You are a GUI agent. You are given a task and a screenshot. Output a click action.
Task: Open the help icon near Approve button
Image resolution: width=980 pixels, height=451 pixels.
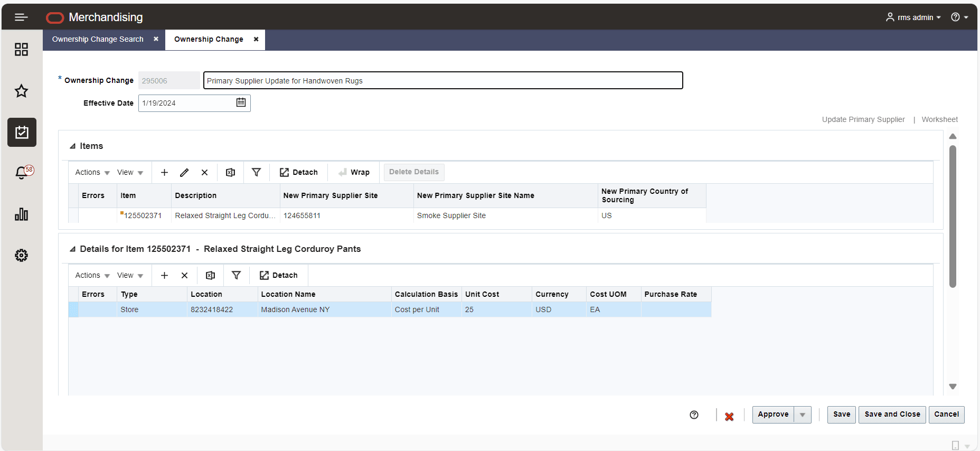point(694,415)
